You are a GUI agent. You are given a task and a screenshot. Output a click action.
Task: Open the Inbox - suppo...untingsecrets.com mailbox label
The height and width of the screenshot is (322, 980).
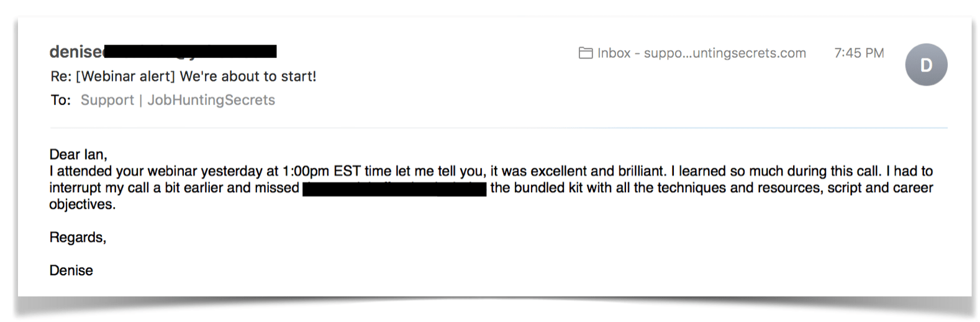pos(702,53)
